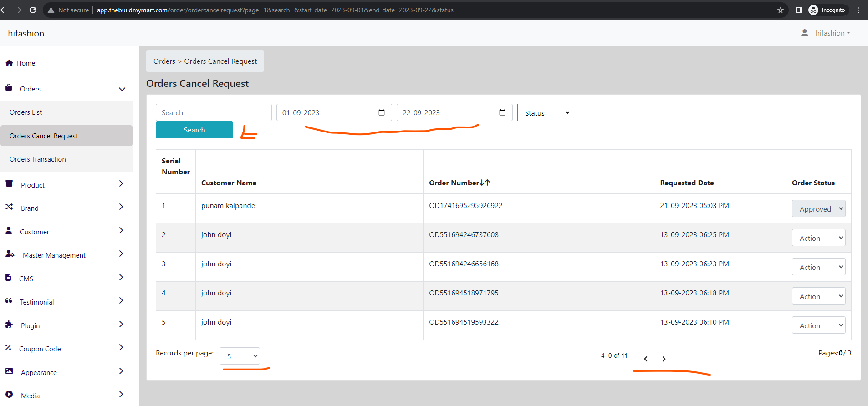Open Approved status dropdown for punam kalpande
Screen dimensions: 868x406
pyautogui.click(x=818, y=208)
